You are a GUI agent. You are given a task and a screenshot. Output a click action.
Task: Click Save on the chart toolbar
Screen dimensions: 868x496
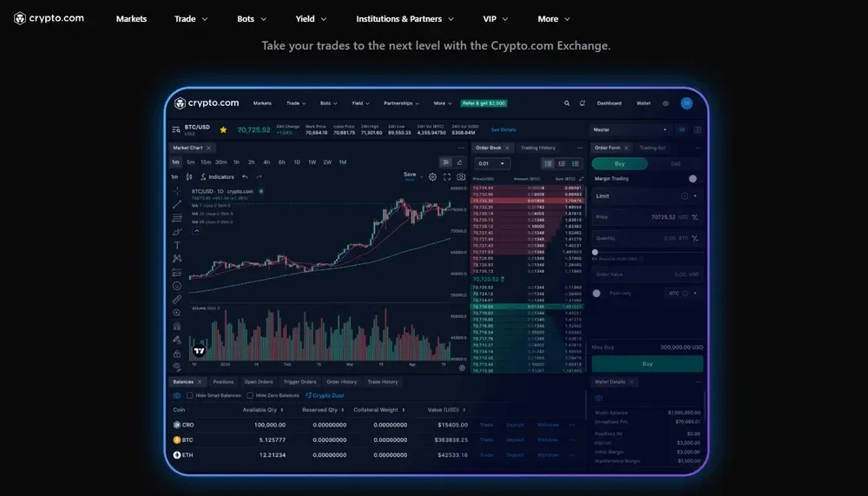pos(410,175)
